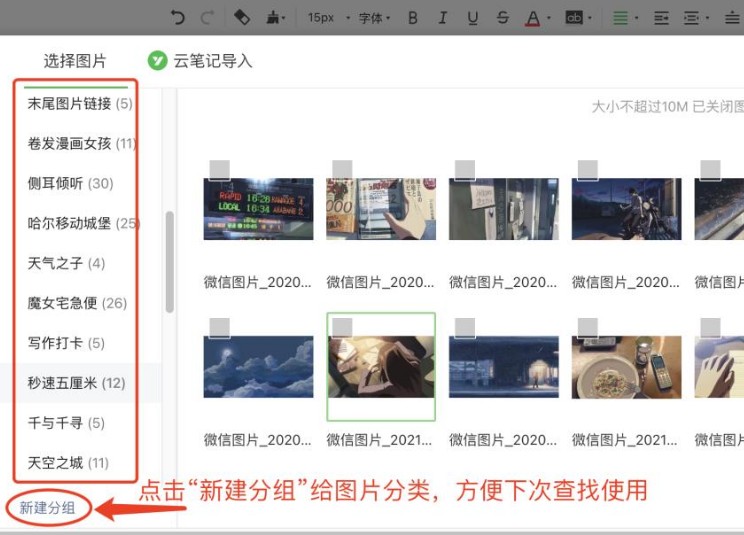This screenshot has height=535, width=744.
Task: Open the 侧耳倾听 group
Action: pyautogui.click(x=70, y=183)
